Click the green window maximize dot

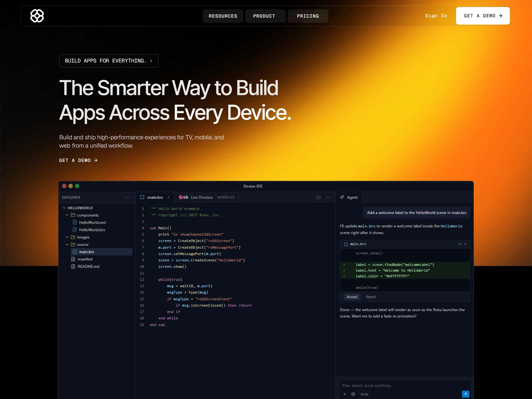pyautogui.click(x=77, y=186)
